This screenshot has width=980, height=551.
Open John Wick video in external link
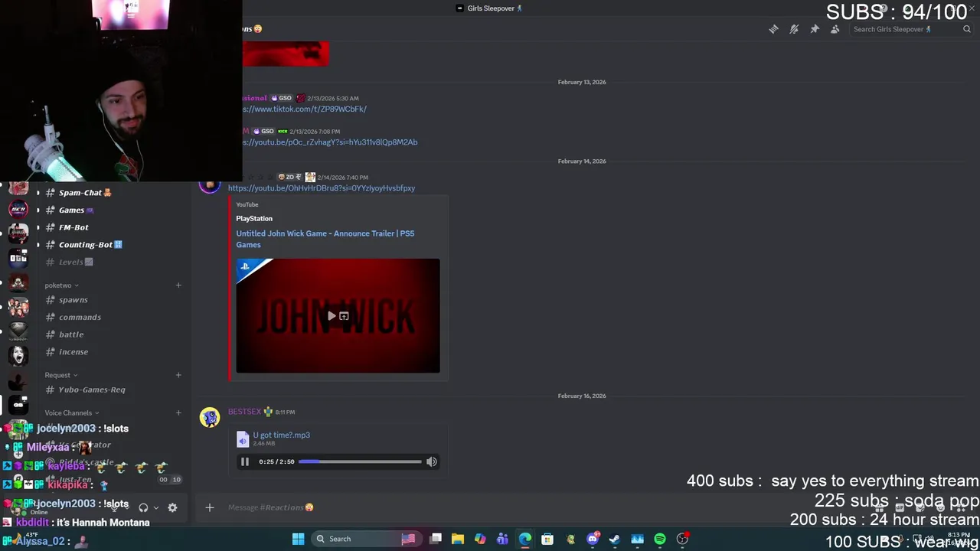tap(344, 315)
